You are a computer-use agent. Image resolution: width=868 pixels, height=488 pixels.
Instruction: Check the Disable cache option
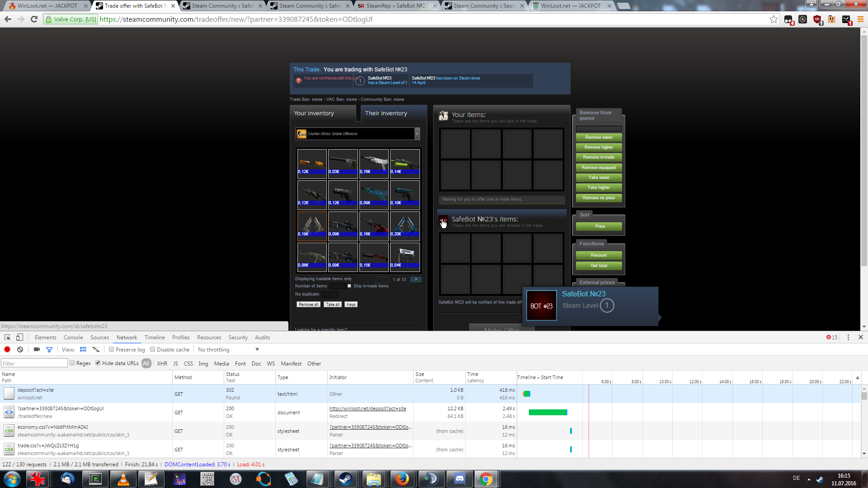153,349
